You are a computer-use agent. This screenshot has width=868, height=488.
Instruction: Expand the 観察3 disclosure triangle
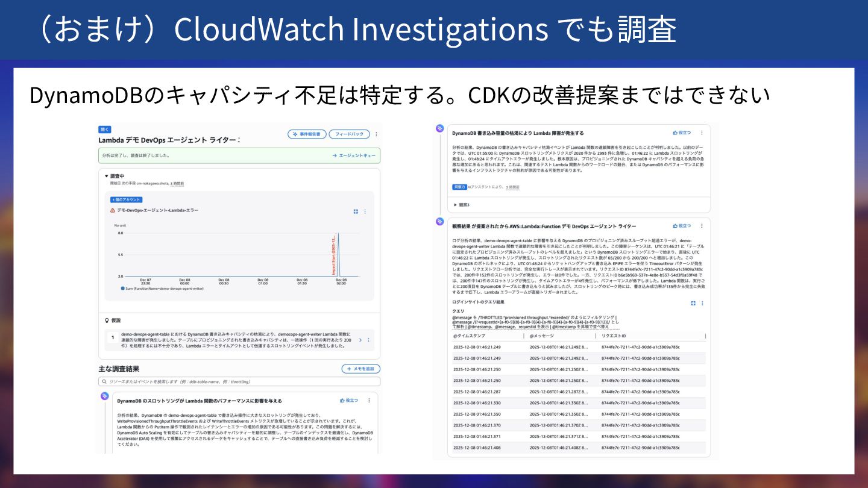(455, 205)
